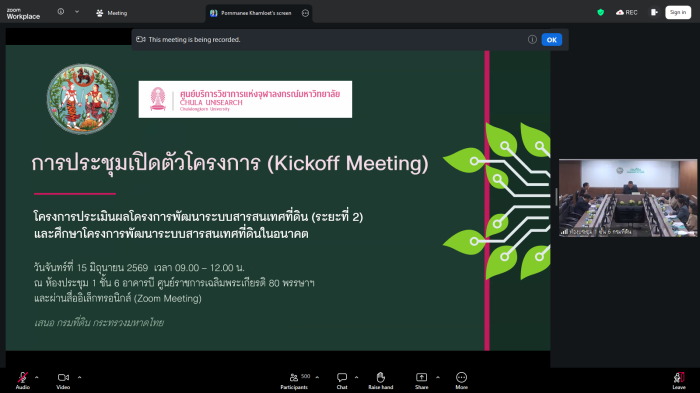This screenshot has height=393, width=700.
Task: Click the exit icon beside Sign in
Action: pos(654,13)
